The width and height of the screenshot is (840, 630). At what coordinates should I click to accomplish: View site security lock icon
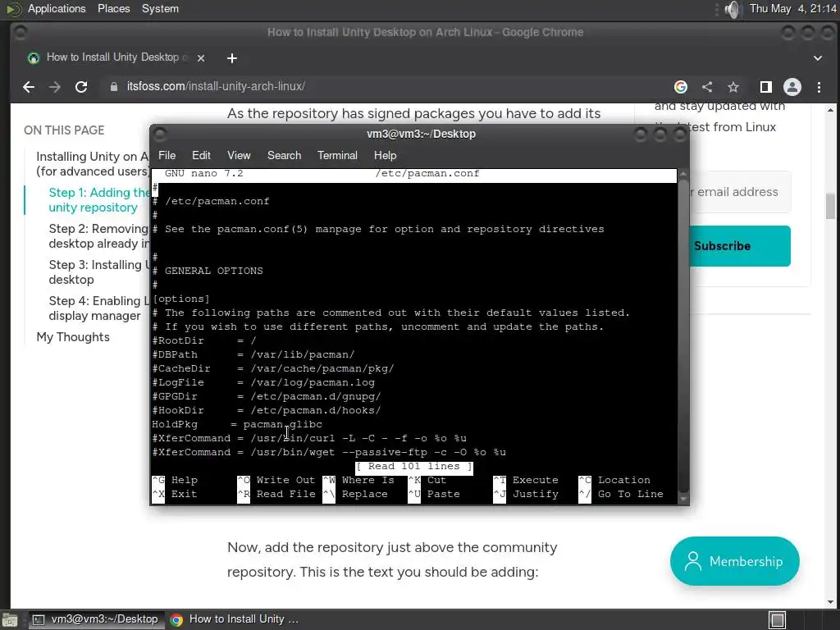click(x=113, y=87)
